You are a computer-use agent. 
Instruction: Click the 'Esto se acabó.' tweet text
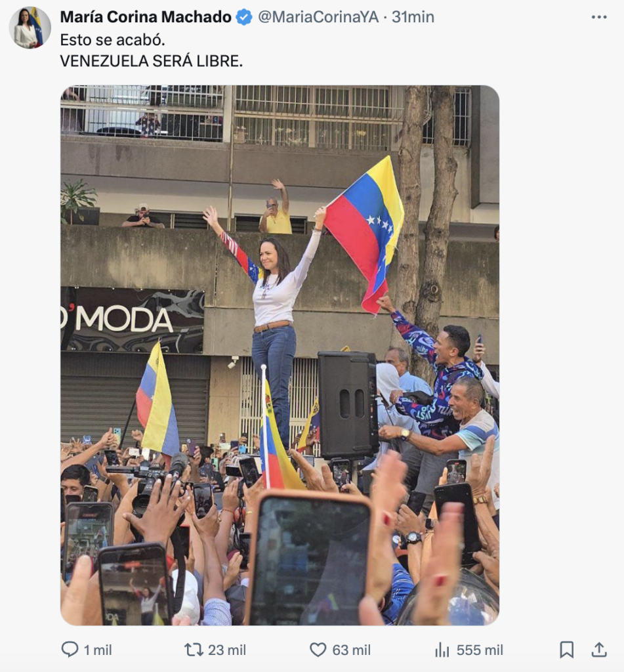pyautogui.click(x=112, y=40)
